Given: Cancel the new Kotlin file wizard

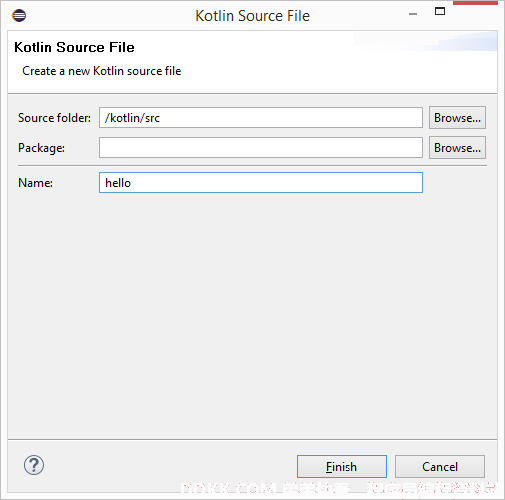Looking at the screenshot, I should (440, 466).
